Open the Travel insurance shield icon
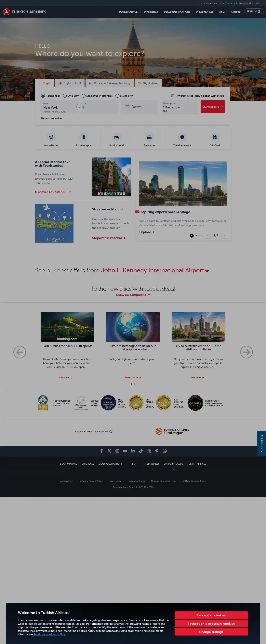Image resolution: width=266 pixels, height=644 pixels. click(182, 137)
